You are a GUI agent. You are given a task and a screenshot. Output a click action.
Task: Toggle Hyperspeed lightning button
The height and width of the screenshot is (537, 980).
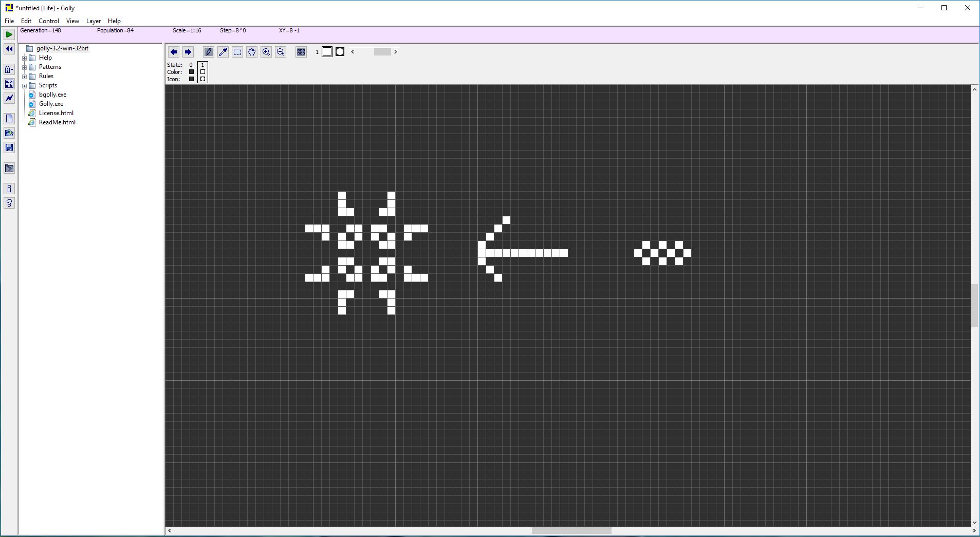coord(9,98)
